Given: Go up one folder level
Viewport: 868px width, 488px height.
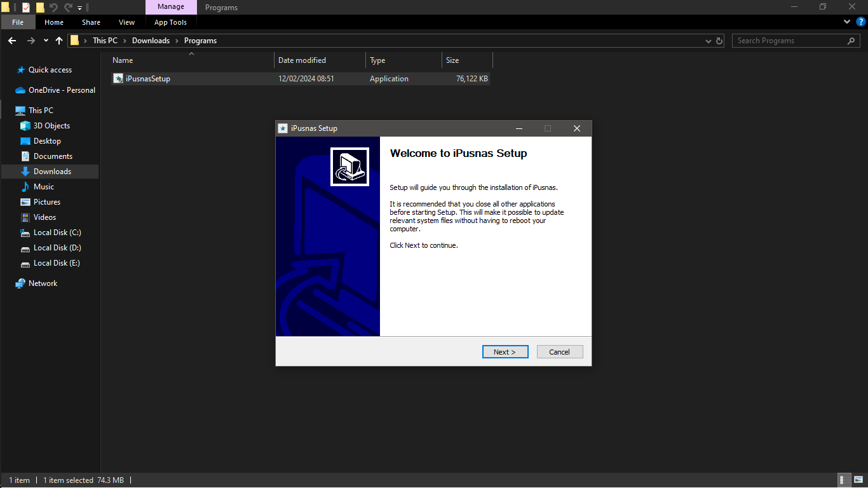Looking at the screenshot, I should click(x=59, y=41).
